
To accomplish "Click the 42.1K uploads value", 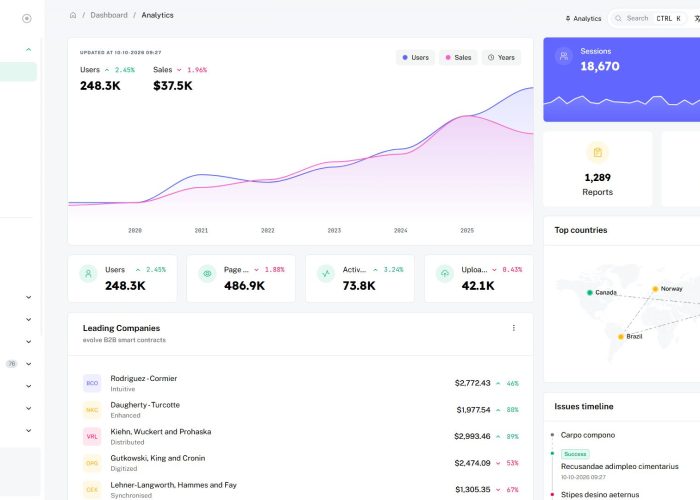I will [478, 286].
